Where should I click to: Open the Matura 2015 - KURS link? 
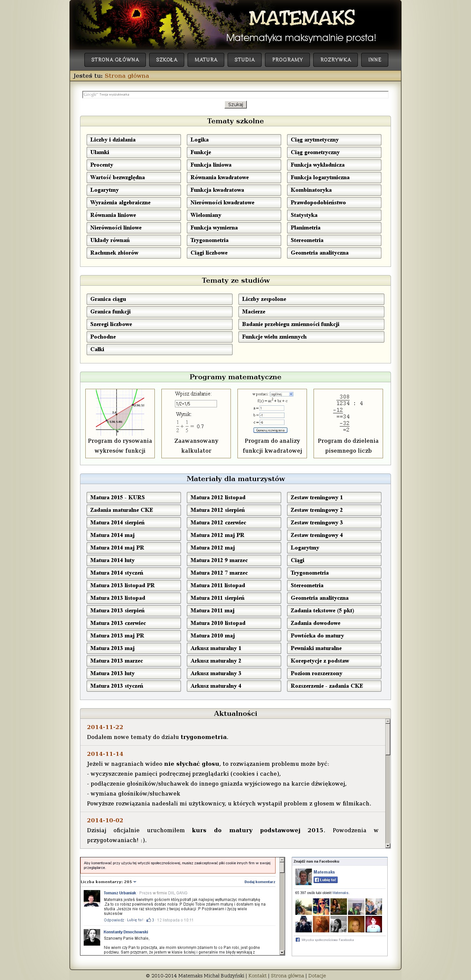[134, 497]
